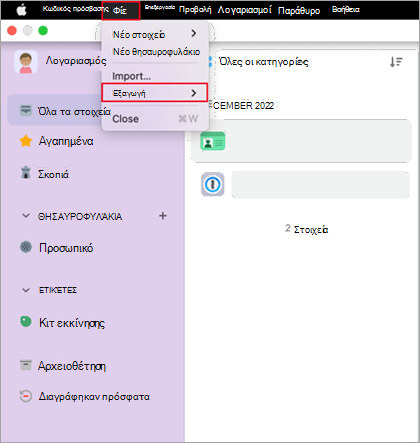Open the Apple menu
The height and width of the screenshot is (443, 420).
(x=22, y=10)
